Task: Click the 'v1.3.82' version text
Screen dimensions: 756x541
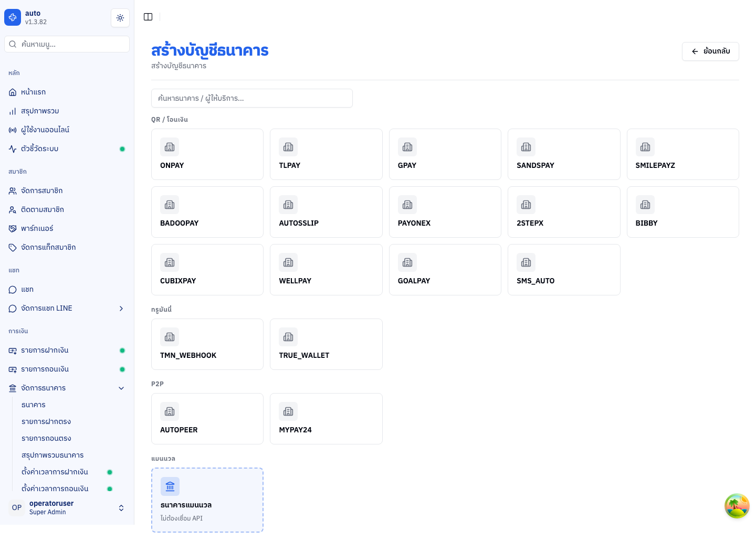Action: [x=36, y=22]
